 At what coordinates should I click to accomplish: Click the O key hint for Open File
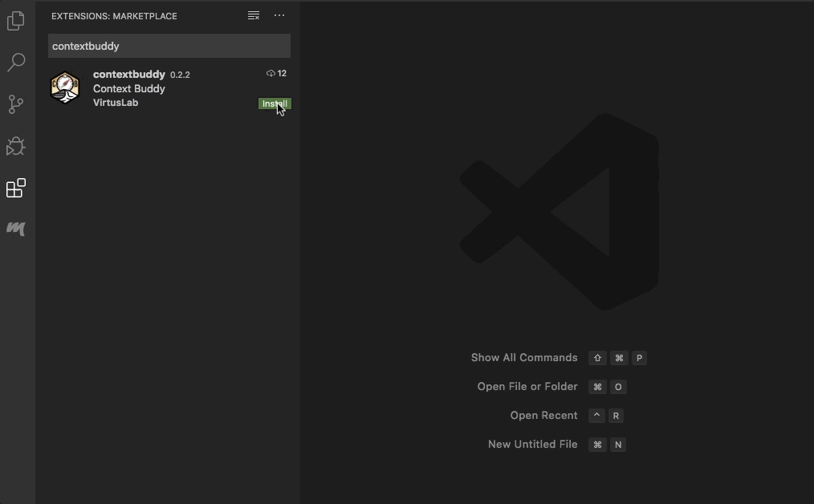pos(618,387)
